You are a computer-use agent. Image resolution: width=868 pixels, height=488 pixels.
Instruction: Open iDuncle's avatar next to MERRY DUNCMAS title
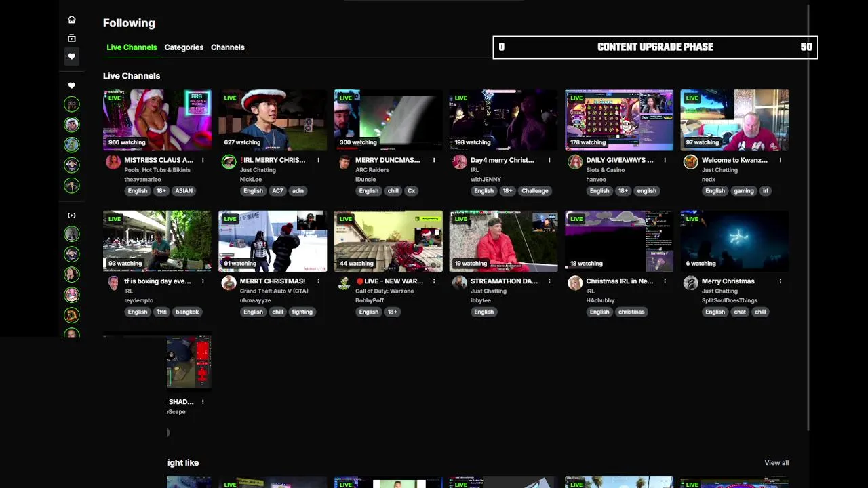pos(344,161)
